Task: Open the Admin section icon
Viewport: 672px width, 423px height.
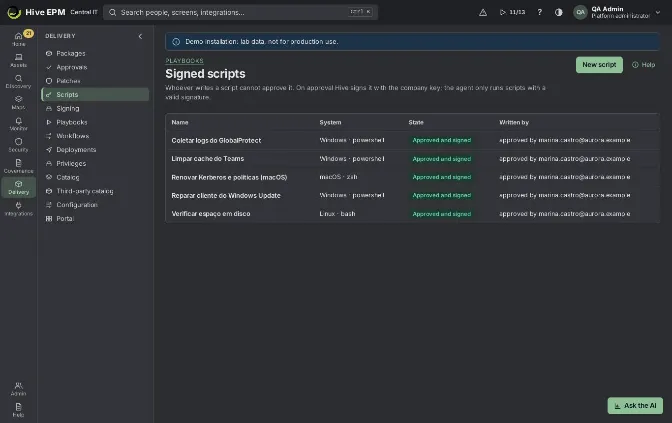Action: tap(18, 389)
